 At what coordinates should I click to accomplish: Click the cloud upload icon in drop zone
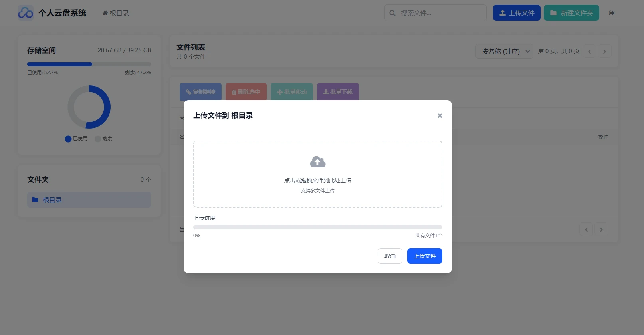(x=318, y=162)
